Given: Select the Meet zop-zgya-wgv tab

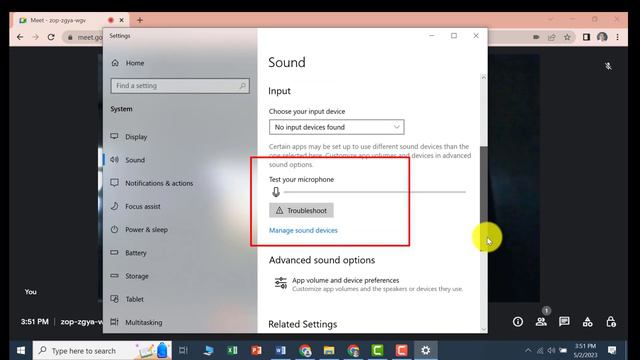Looking at the screenshot, I should click(x=70, y=20).
